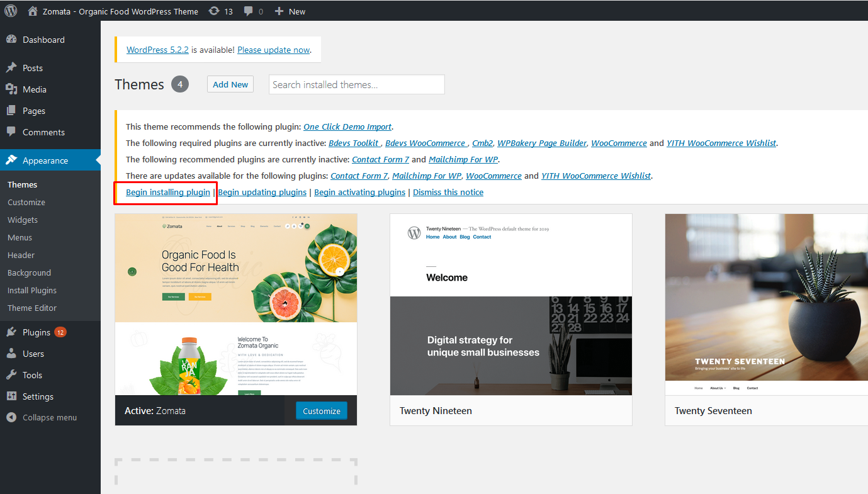
Task: Click the Begin installing plugin link
Action: tap(168, 192)
